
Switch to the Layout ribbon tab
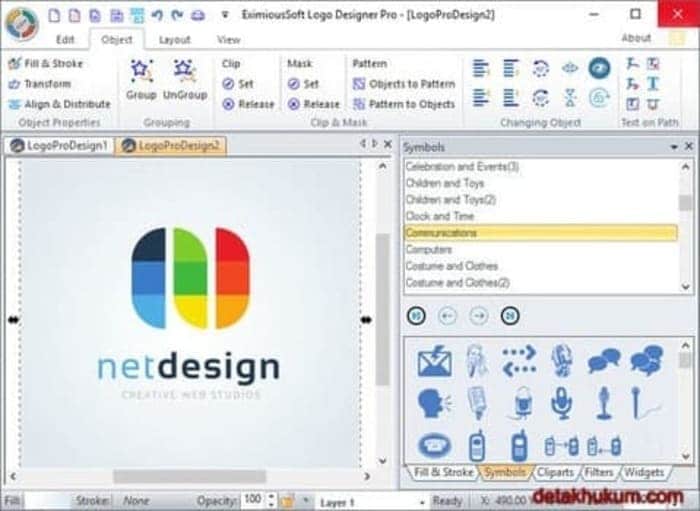pyautogui.click(x=175, y=40)
